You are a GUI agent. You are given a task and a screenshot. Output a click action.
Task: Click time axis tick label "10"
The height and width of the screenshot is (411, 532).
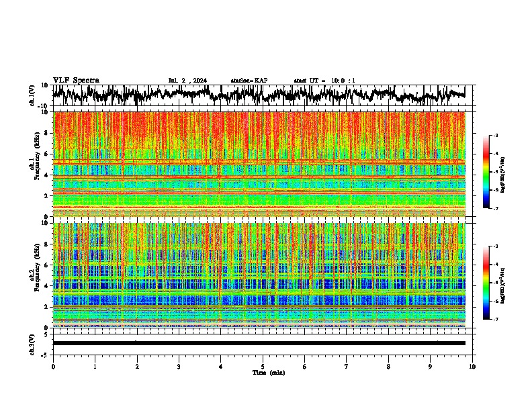pos(472,367)
